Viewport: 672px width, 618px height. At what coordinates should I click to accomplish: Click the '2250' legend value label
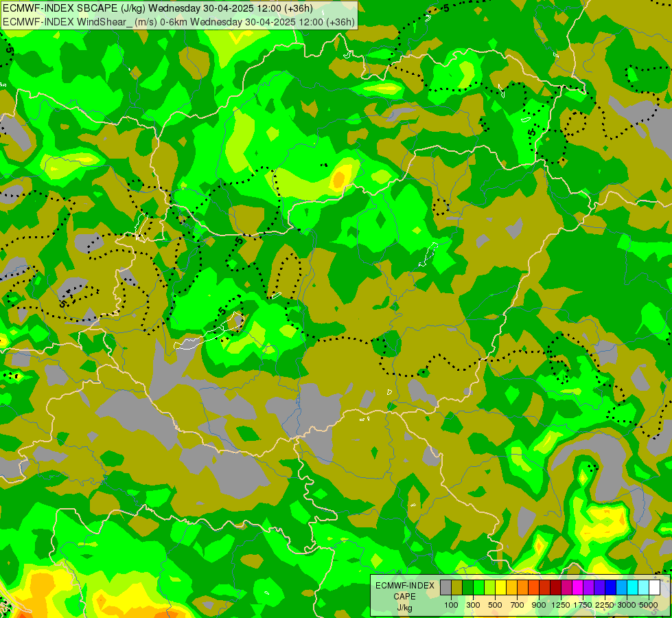605,605
